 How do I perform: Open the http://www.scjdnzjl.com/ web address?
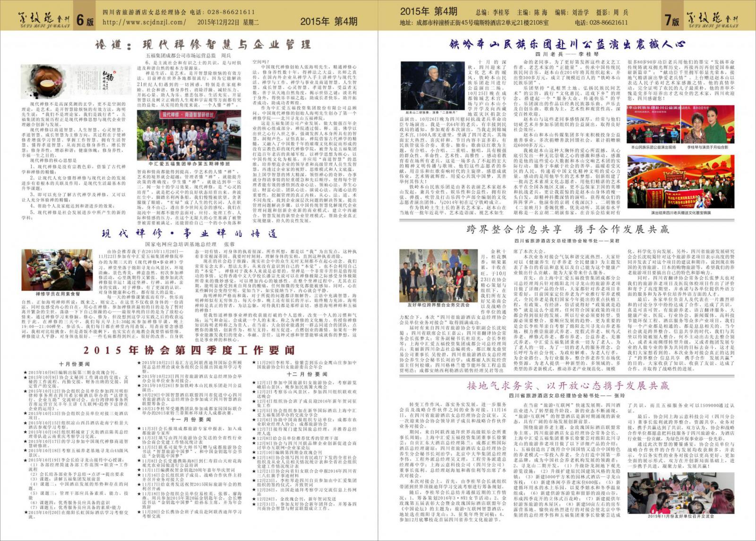point(144,22)
